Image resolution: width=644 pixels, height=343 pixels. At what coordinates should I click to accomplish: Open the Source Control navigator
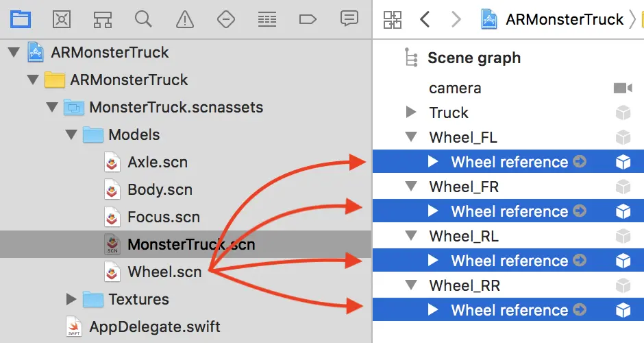pos(62,19)
